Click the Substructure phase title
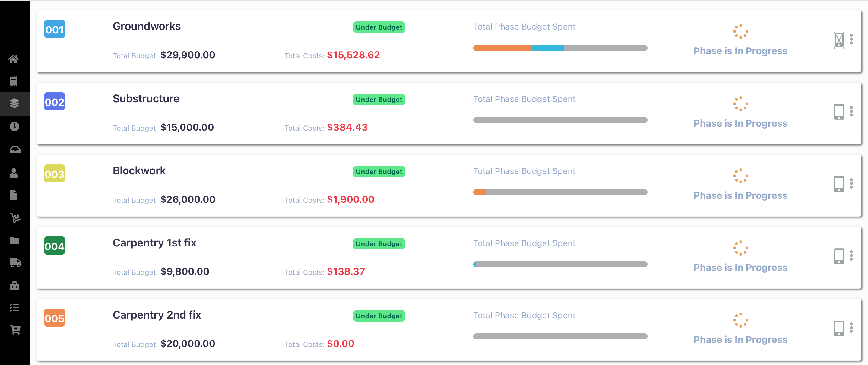868x365 pixels. pyautogui.click(x=146, y=99)
